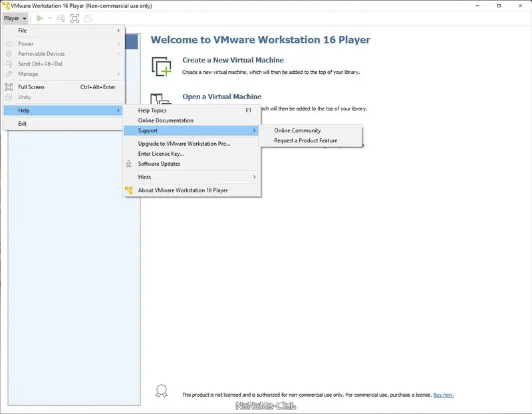
Task: Click the Buy now link
Action: 444,395
